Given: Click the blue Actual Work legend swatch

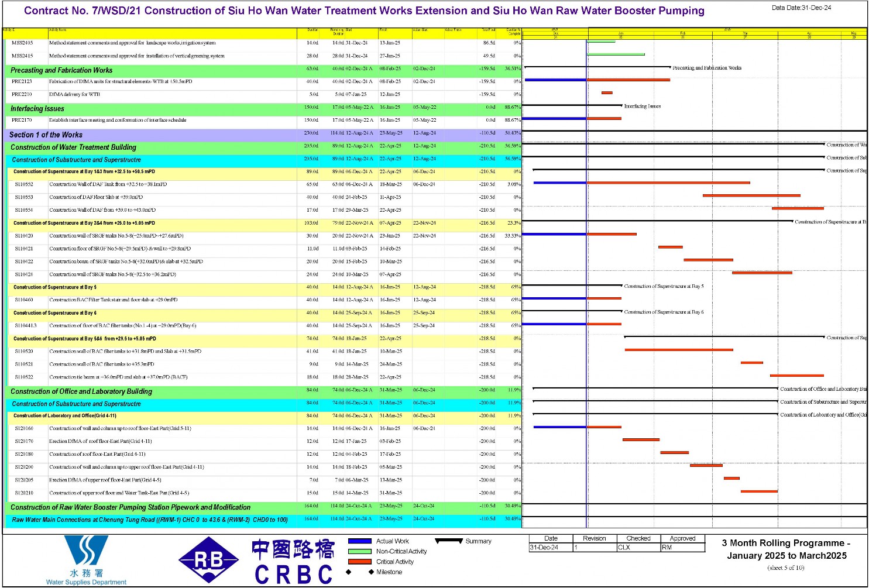Looking at the screenshot, I should coord(360,541).
